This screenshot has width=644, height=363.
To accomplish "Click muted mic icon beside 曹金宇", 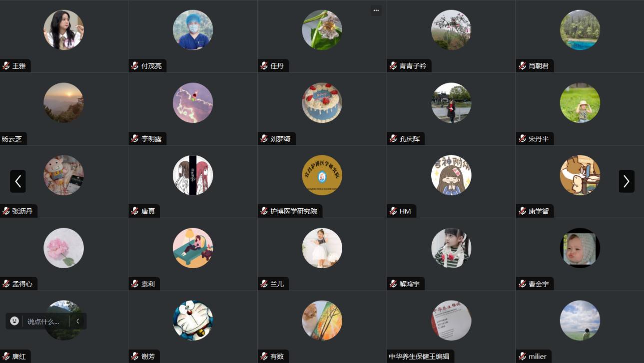I will [522, 284].
